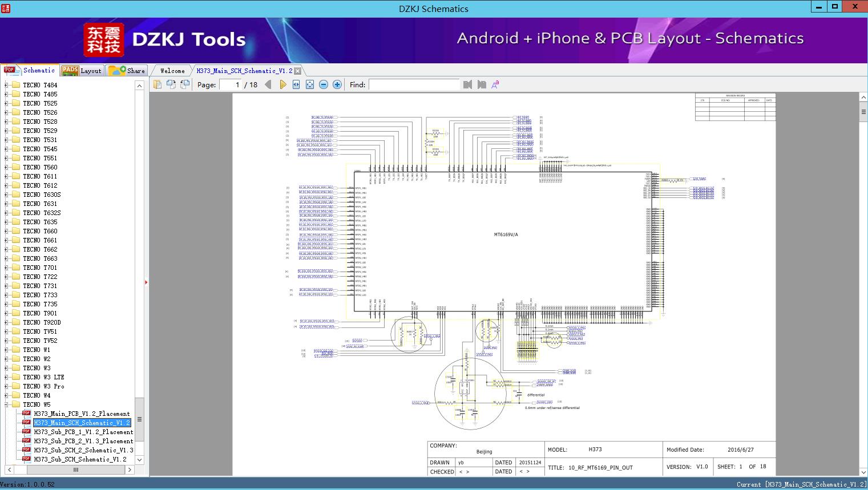Viewport: 868px width, 490px height.
Task: Click the MT6169V/A chip label
Action: (506, 234)
